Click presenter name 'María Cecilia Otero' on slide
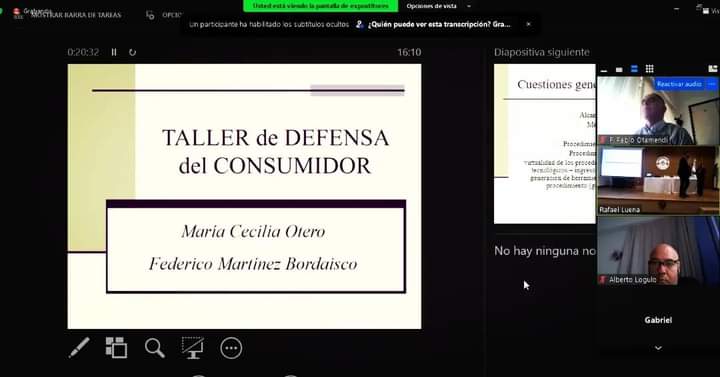Viewport: 720px width, 377px height. (x=253, y=231)
